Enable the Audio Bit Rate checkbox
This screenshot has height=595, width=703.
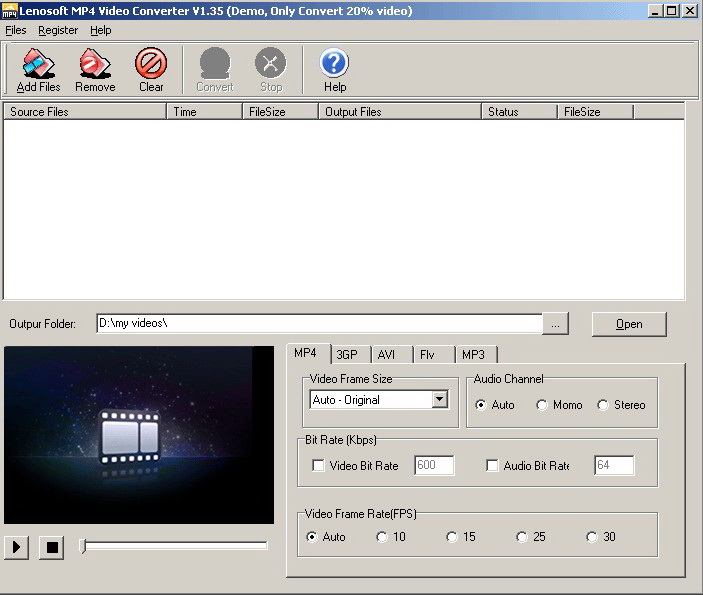point(492,466)
